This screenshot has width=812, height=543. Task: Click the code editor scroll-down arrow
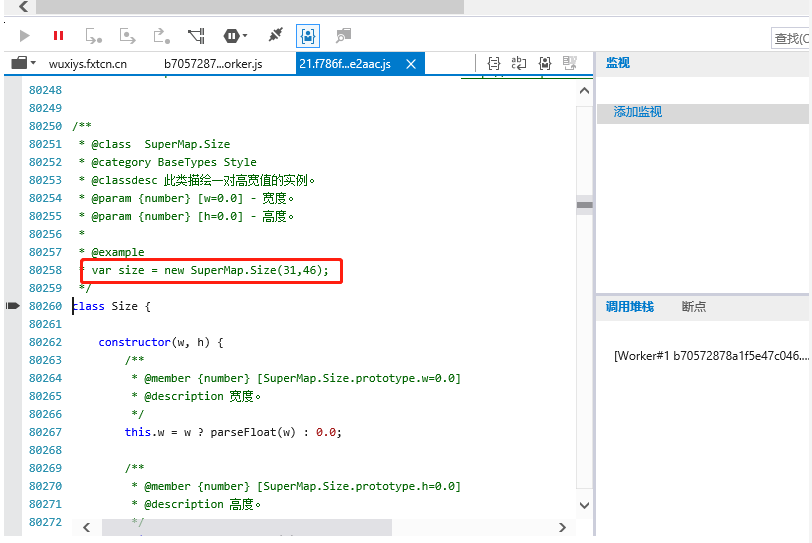tap(585, 506)
